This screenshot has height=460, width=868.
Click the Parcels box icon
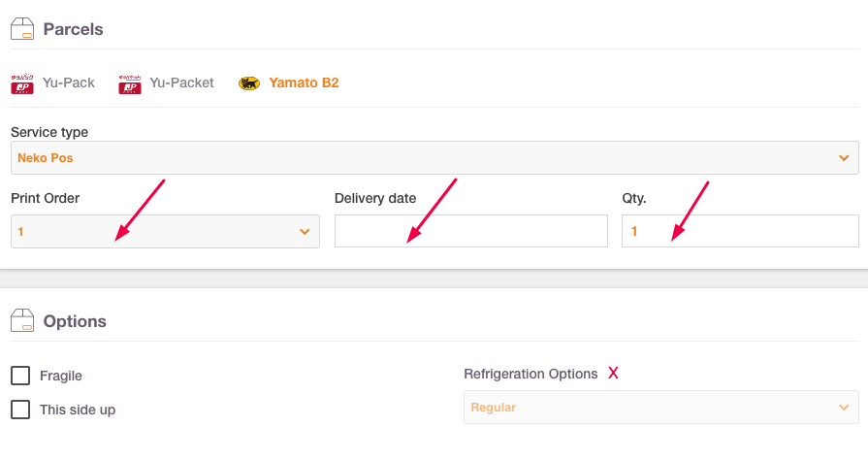tap(22, 29)
